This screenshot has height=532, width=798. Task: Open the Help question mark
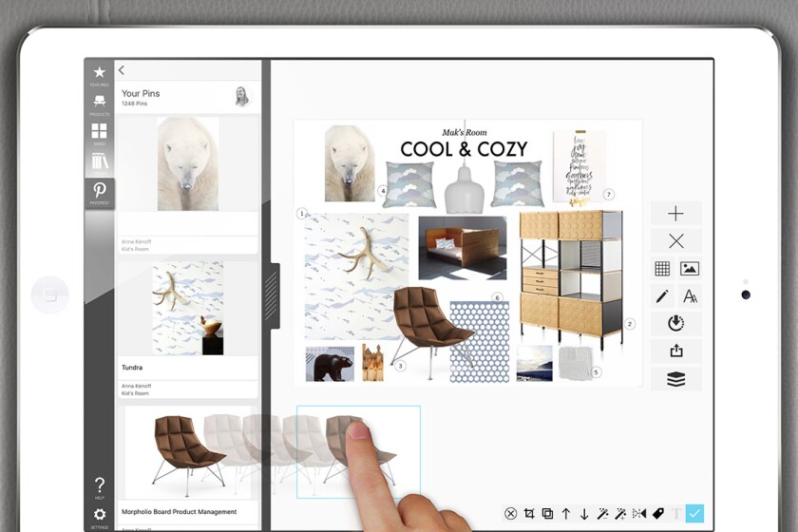coord(99,486)
